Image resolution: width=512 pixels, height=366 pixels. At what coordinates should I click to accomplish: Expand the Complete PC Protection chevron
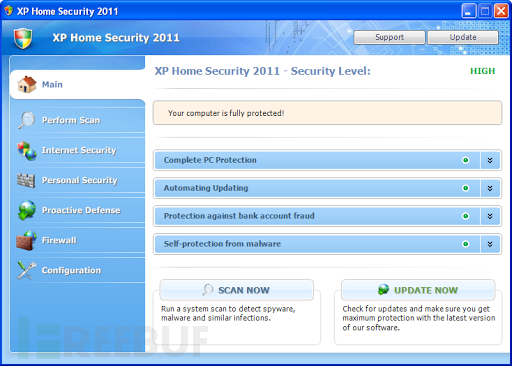coord(490,160)
